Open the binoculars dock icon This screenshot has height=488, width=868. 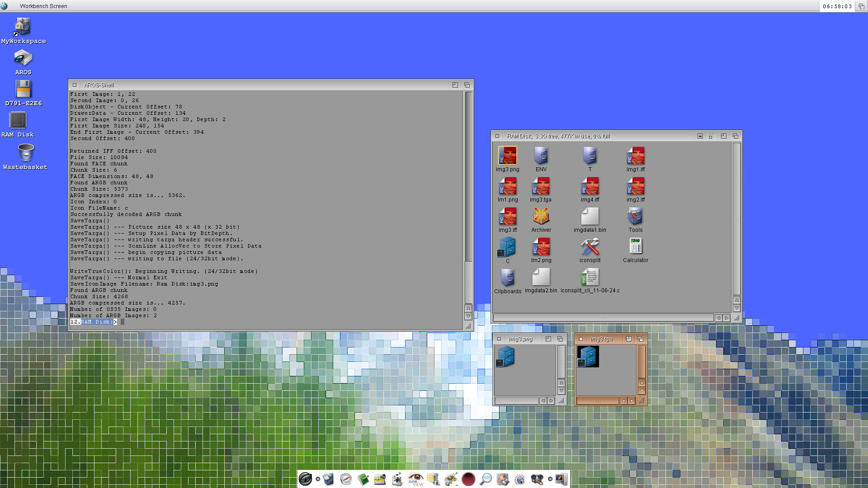click(537, 479)
